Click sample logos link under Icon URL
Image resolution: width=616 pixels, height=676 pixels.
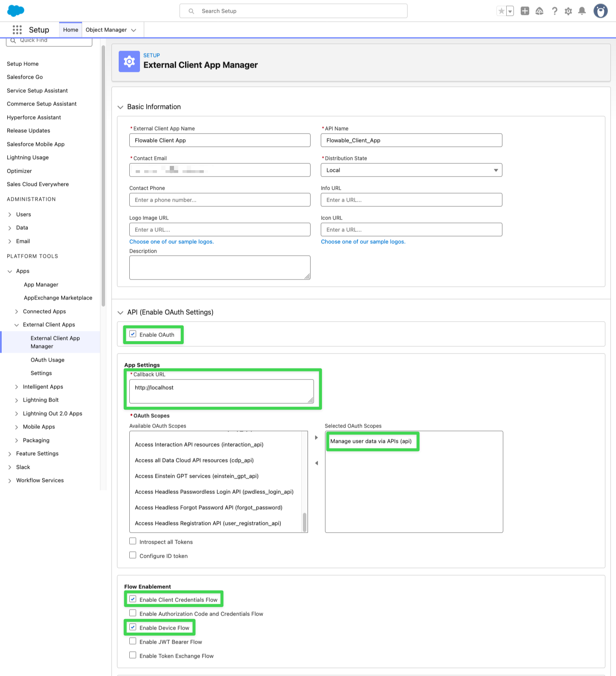(363, 242)
